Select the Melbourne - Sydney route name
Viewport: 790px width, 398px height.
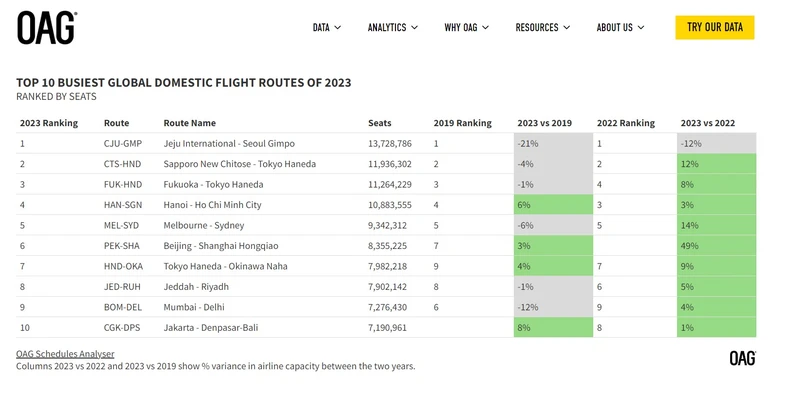click(204, 225)
